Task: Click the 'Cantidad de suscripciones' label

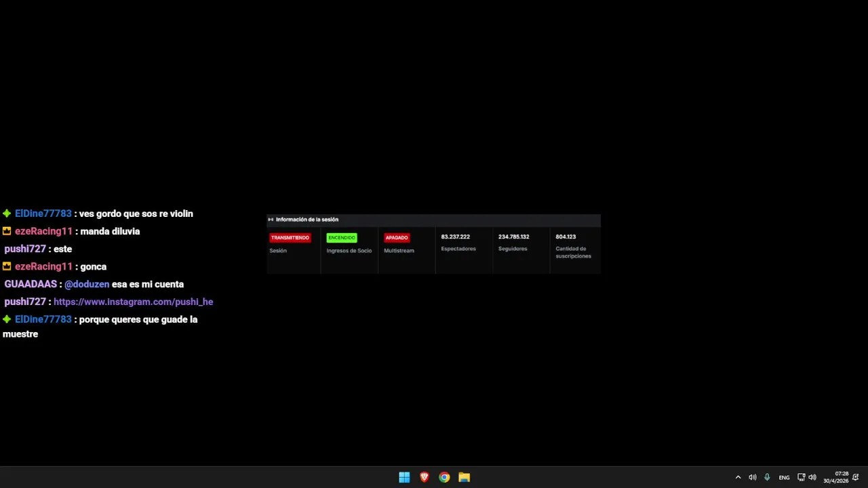Action: pyautogui.click(x=574, y=252)
